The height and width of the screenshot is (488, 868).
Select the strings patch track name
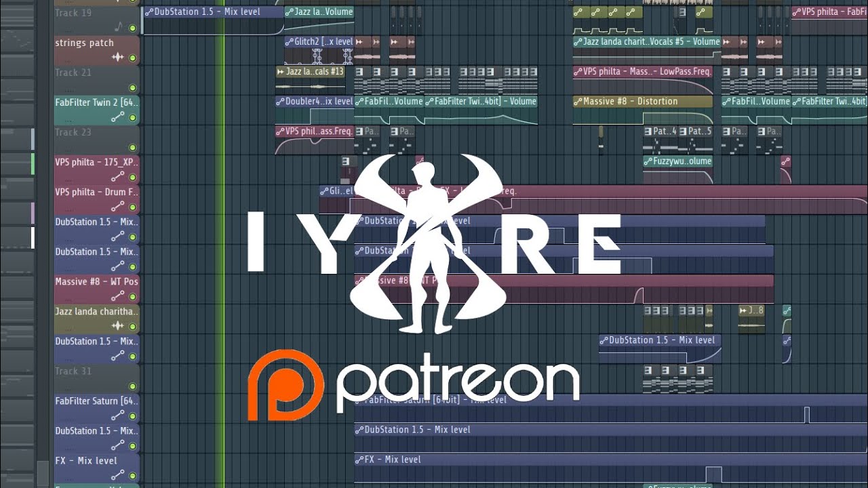tap(84, 43)
